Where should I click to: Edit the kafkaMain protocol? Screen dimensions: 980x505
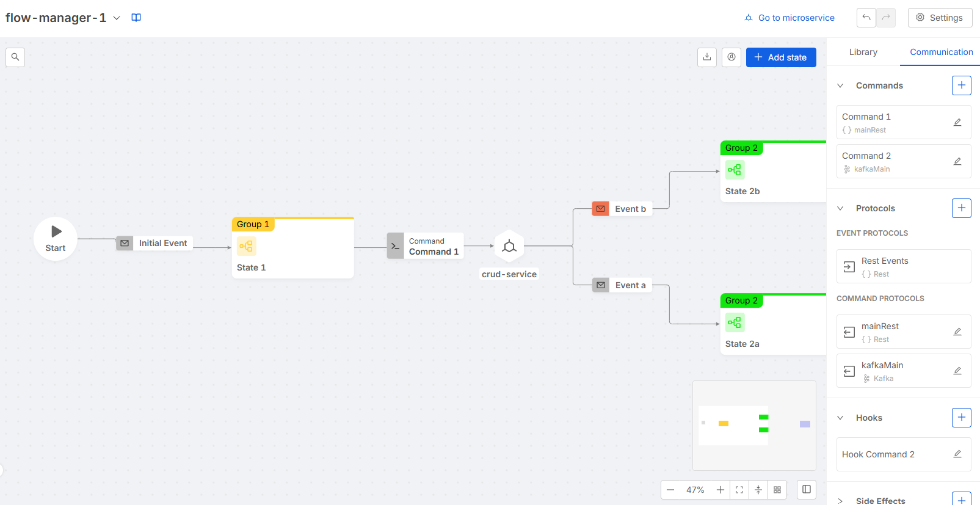click(x=957, y=371)
